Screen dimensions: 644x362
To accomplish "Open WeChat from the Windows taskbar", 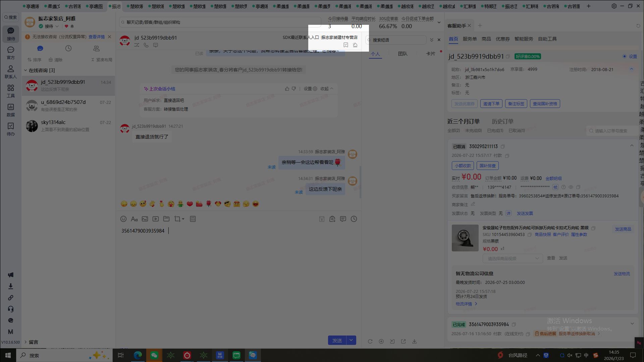I will 154,355.
